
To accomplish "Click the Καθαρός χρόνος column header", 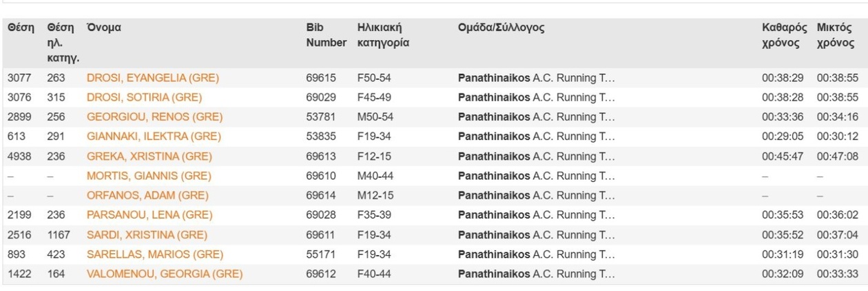I will pyautogui.click(x=784, y=35).
